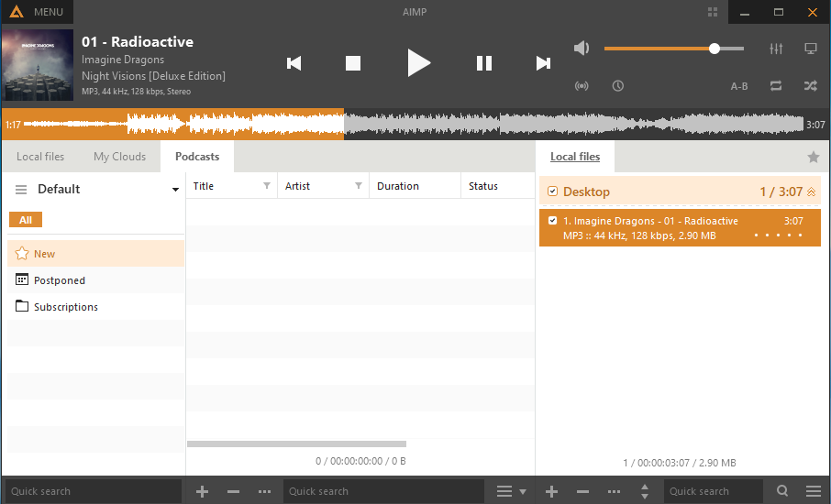Click the track title 01 - Radioactive
Image resolution: width=831 pixels, height=504 pixels.
[138, 42]
